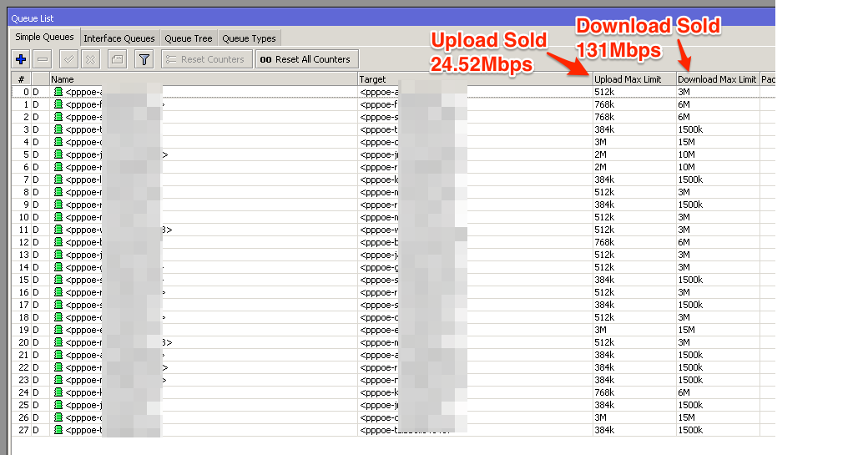Click Download Max Limit column header
The width and height of the screenshot is (868, 455).
718,79
